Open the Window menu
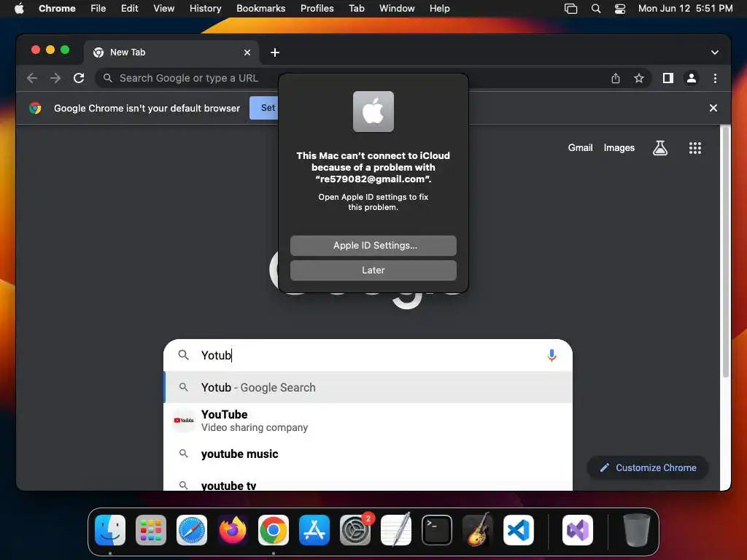This screenshot has width=747, height=560. (x=397, y=9)
